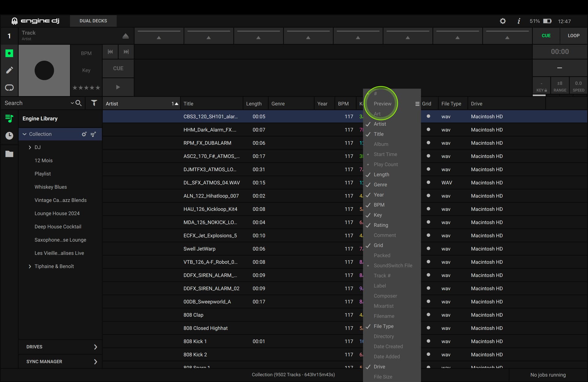
Task: Click the pencil edit icon
Action: pos(9,70)
